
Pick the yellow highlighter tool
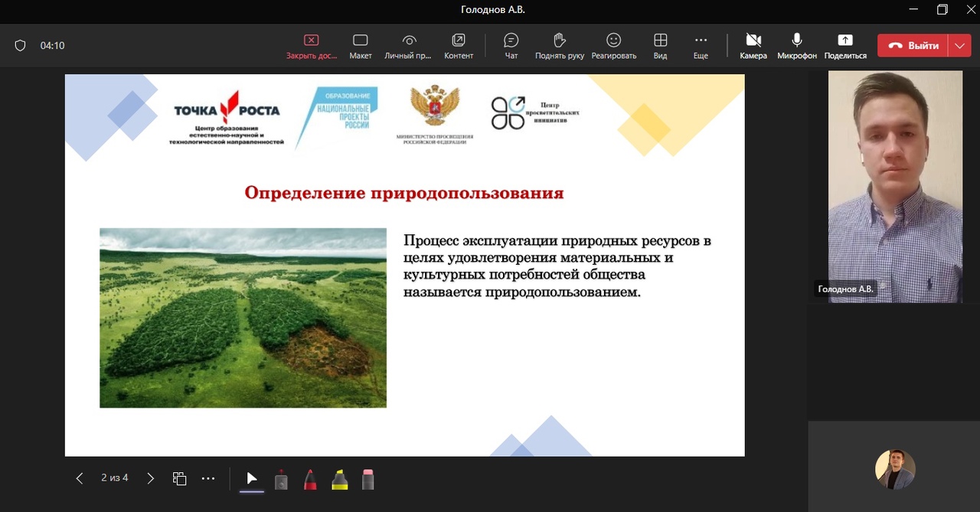click(339, 479)
